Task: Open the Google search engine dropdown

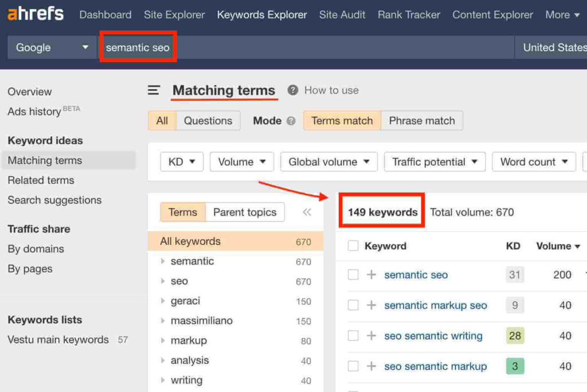Action: click(50, 48)
